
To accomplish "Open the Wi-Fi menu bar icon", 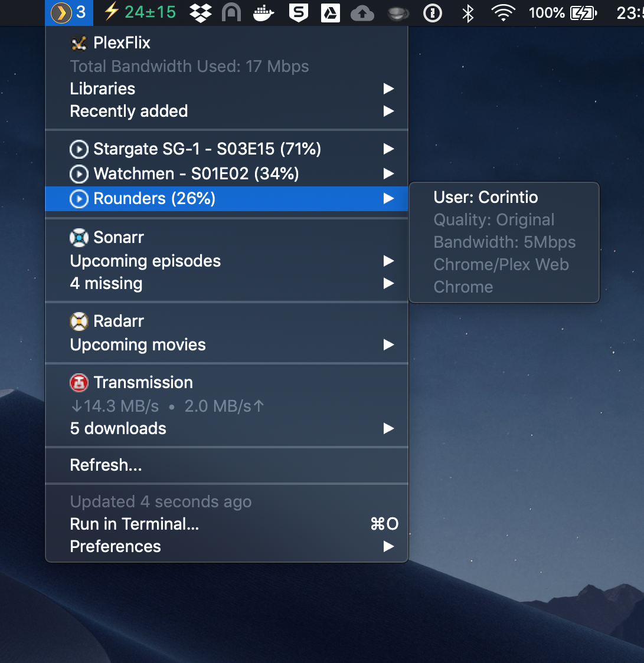I will click(x=503, y=13).
